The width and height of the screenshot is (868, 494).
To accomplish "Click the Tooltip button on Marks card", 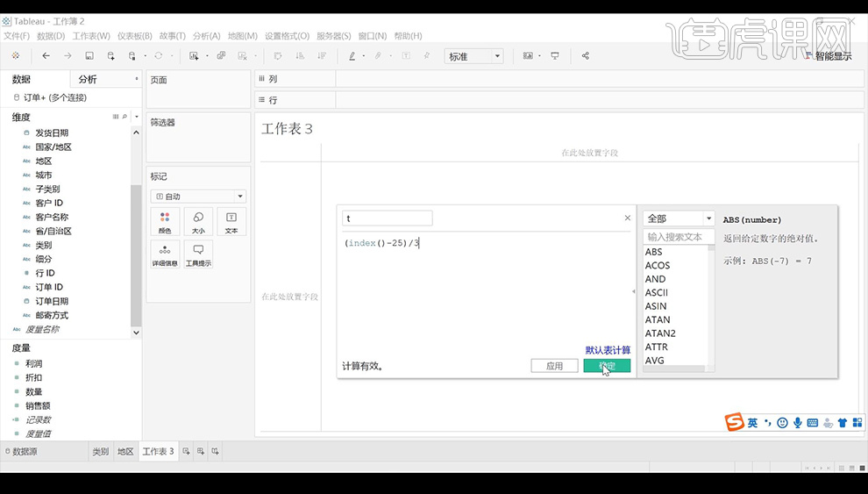I will tap(198, 254).
